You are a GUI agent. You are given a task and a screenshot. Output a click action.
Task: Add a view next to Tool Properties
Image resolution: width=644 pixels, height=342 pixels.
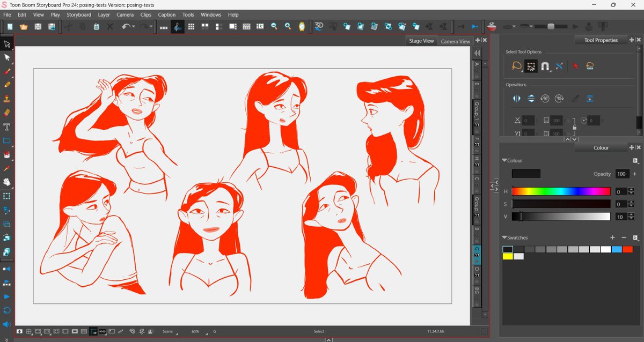pos(632,40)
